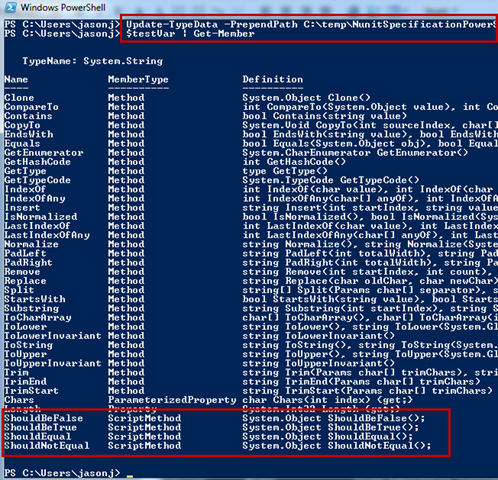Click the IsNormalized method entry

41,217
